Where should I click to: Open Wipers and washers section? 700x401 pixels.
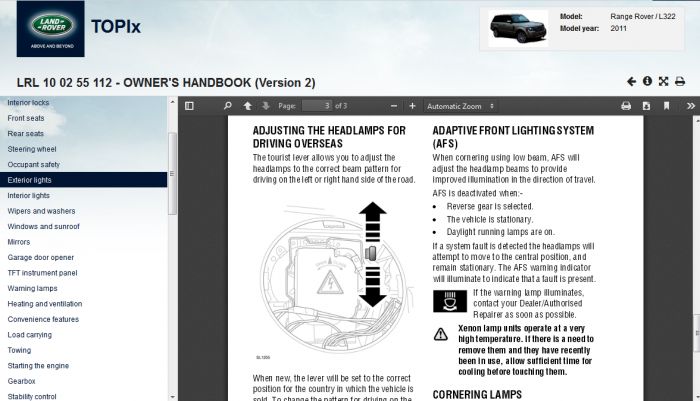pos(41,211)
